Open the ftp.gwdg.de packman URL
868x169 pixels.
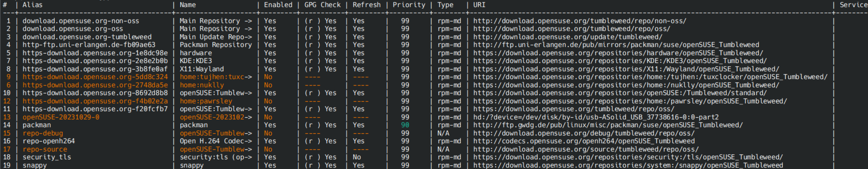[x=607, y=125]
